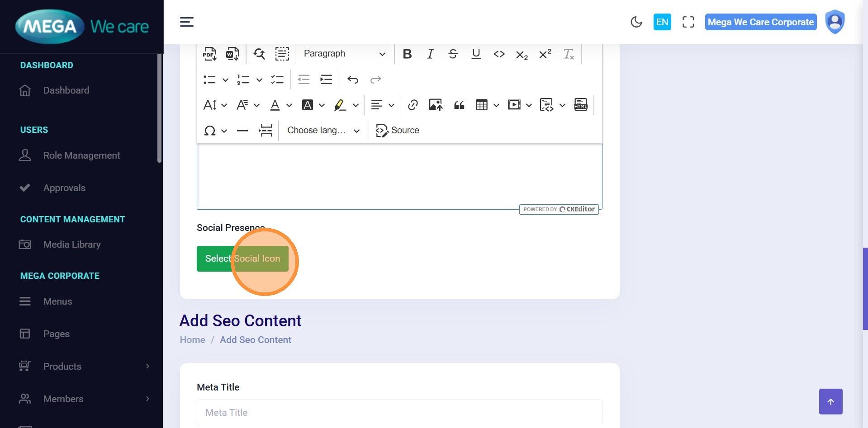Image resolution: width=868 pixels, height=428 pixels.
Task: Toggle dark mode moon icon
Action: [636, 22]
